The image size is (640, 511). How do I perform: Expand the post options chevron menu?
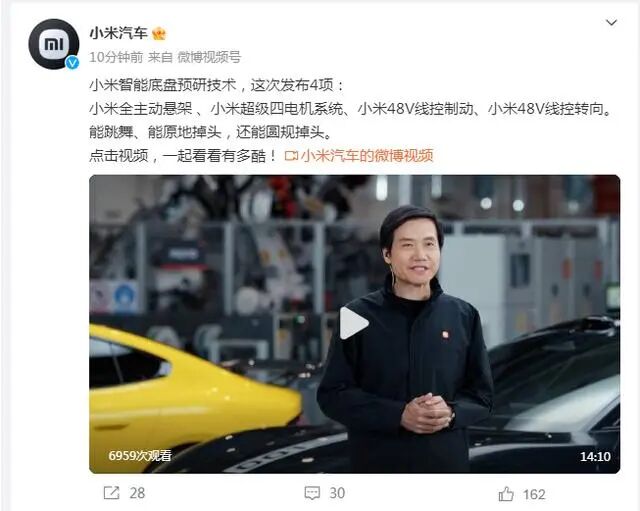click(611, 22)
